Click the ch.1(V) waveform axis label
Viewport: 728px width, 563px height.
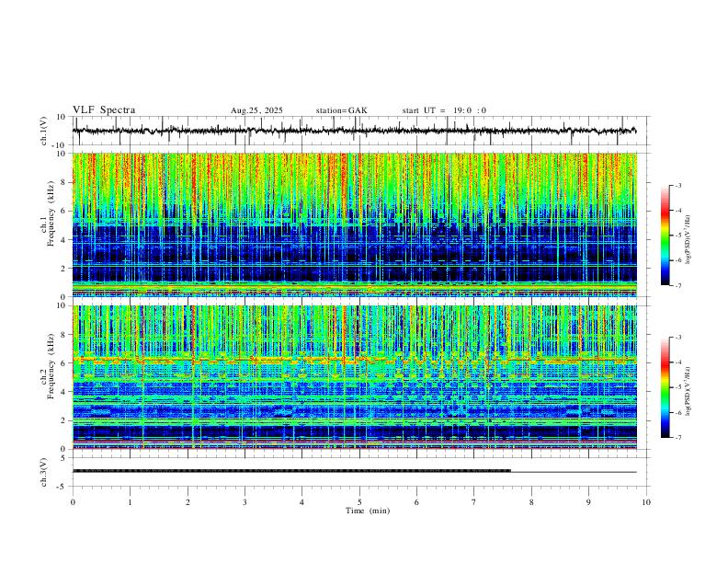[44, 131]
